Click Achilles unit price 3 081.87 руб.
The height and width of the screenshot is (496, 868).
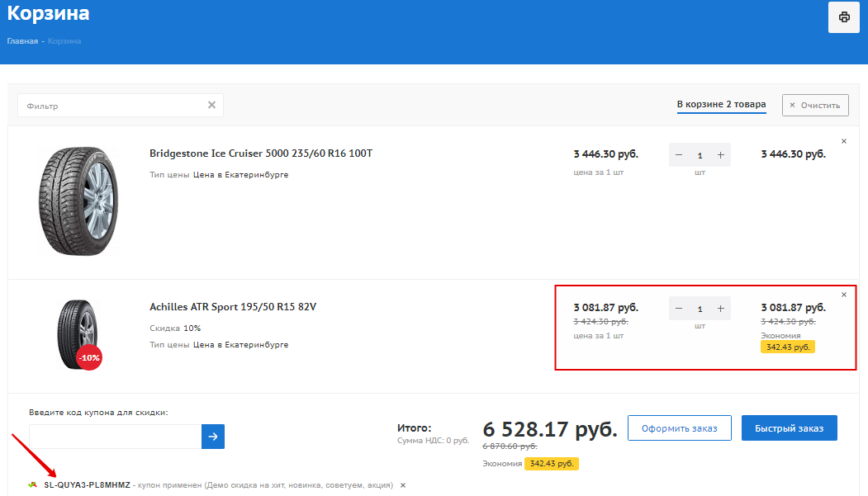pyautogui.click(x=605, y=308)
